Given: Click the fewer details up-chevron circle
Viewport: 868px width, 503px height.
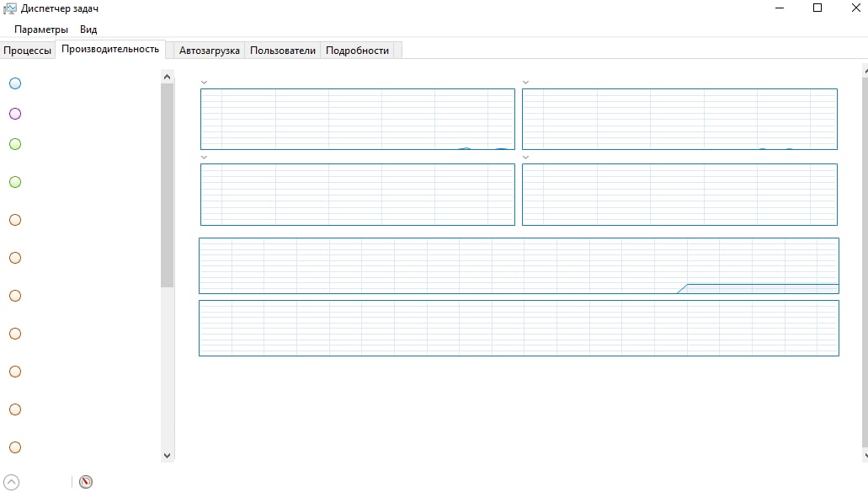Looking at the screenshot, I should [12, 482].
